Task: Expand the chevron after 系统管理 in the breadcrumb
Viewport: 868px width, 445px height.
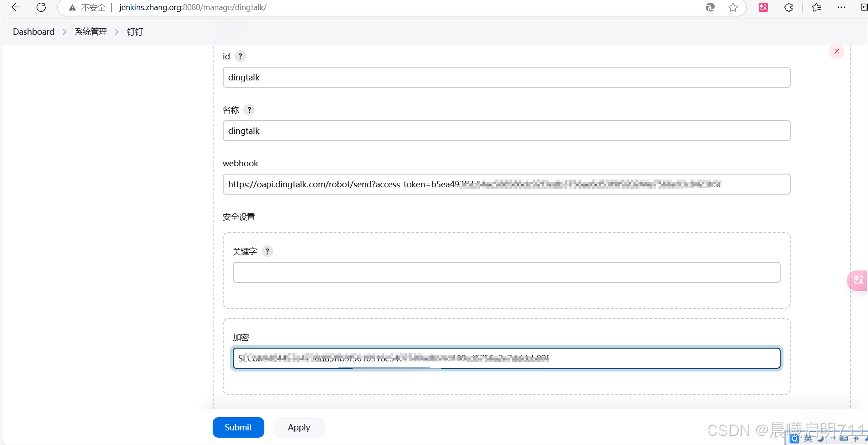Action: click(117, 32)
